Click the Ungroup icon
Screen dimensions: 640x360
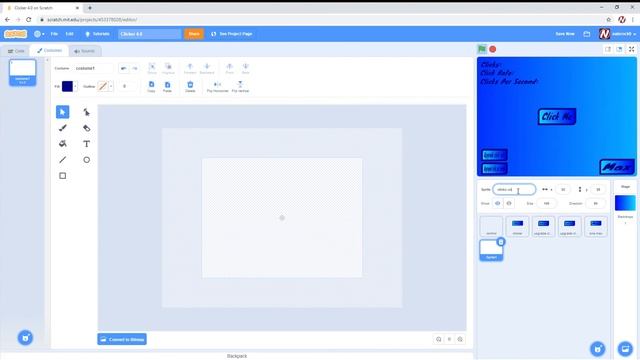click(x=168, y=68)
